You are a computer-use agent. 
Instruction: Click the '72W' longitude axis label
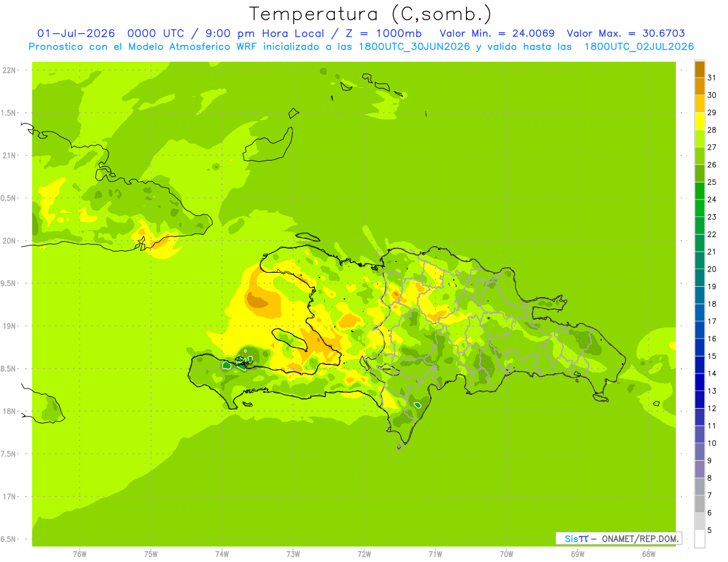point(364,554)
